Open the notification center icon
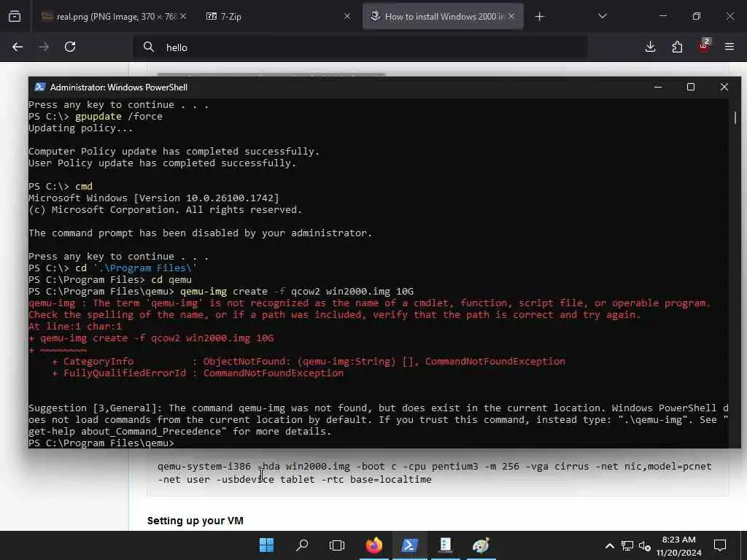Viewport: 747px width, 560px height. click(x=720, y=545)
